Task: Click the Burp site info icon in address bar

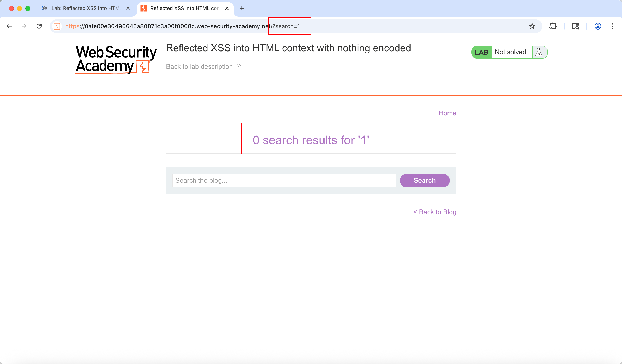Action: click(57, 26)
